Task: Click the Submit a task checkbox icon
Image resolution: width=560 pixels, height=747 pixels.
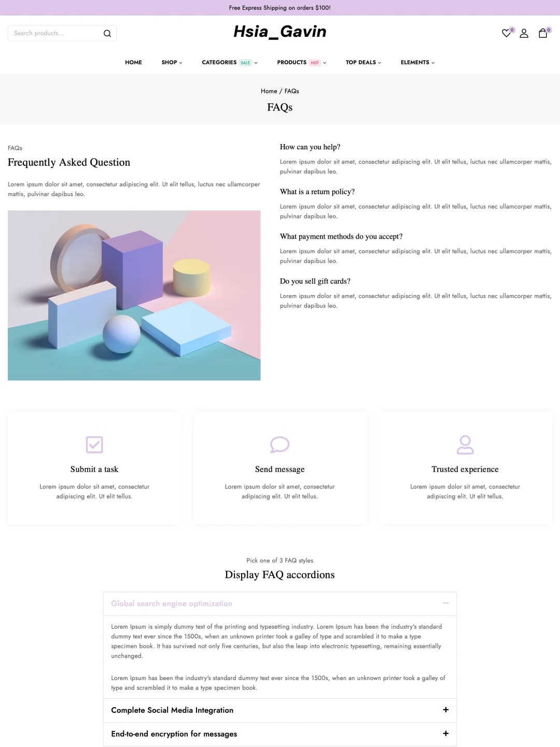Action: coord(94,445)
